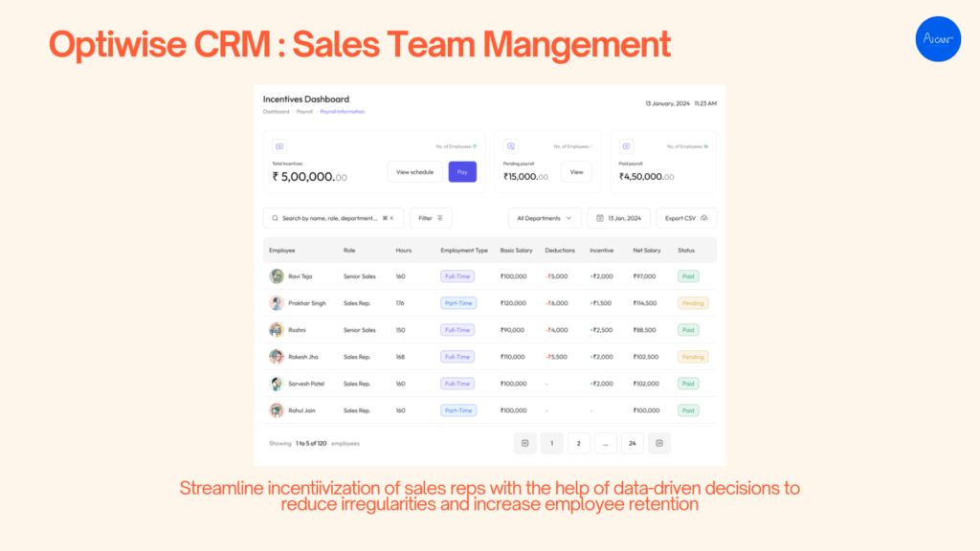Click the search by name input field

tap(330, 218)
